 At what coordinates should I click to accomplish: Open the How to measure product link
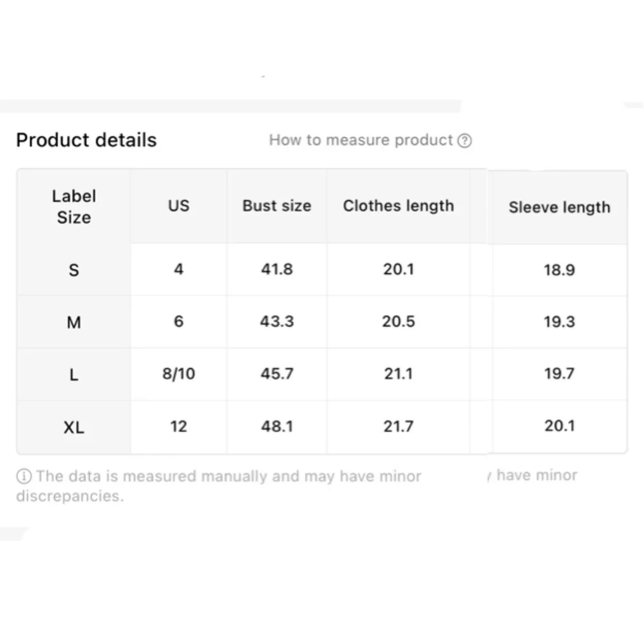361,140
